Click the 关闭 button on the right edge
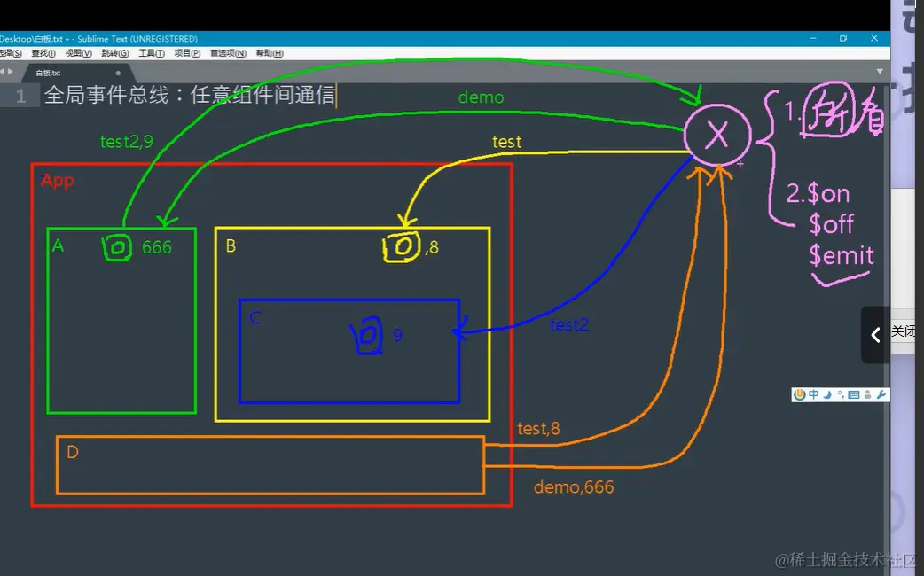The width and height of the screenshot is (924, 576). 904,331
